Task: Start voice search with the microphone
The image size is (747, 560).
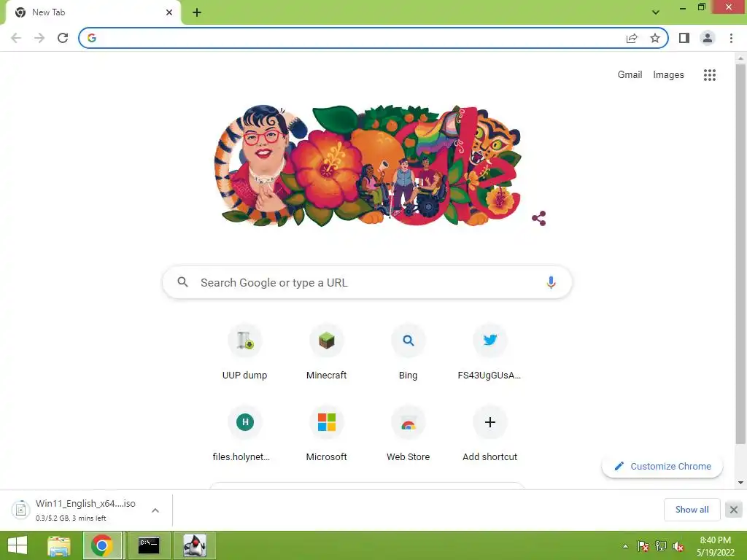Action: coord(551,282)
